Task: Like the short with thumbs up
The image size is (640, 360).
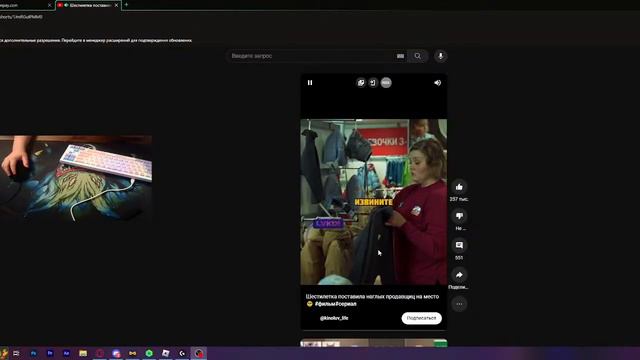Action: (x=459, y=187)
